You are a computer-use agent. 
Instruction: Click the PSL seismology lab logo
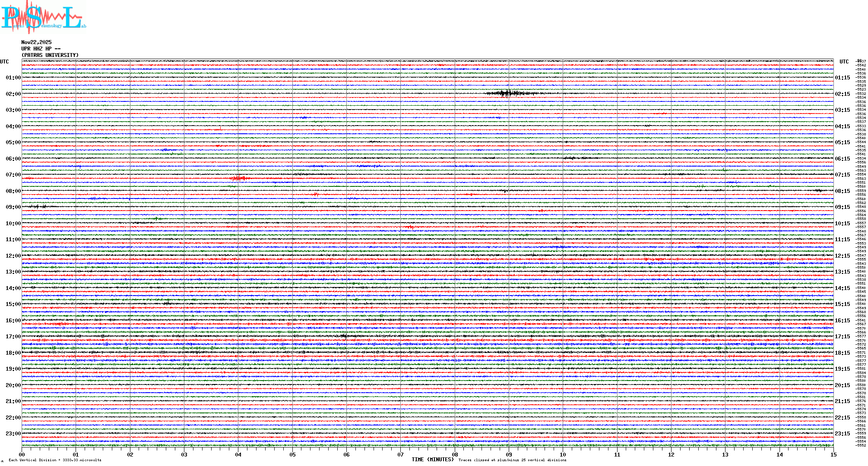pos(43,17)
